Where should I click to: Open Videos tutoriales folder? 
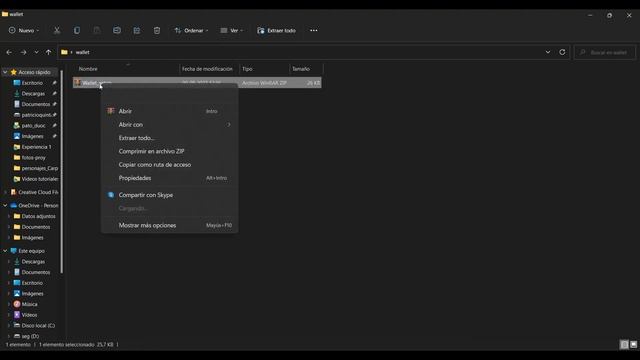tap(39, 179)
